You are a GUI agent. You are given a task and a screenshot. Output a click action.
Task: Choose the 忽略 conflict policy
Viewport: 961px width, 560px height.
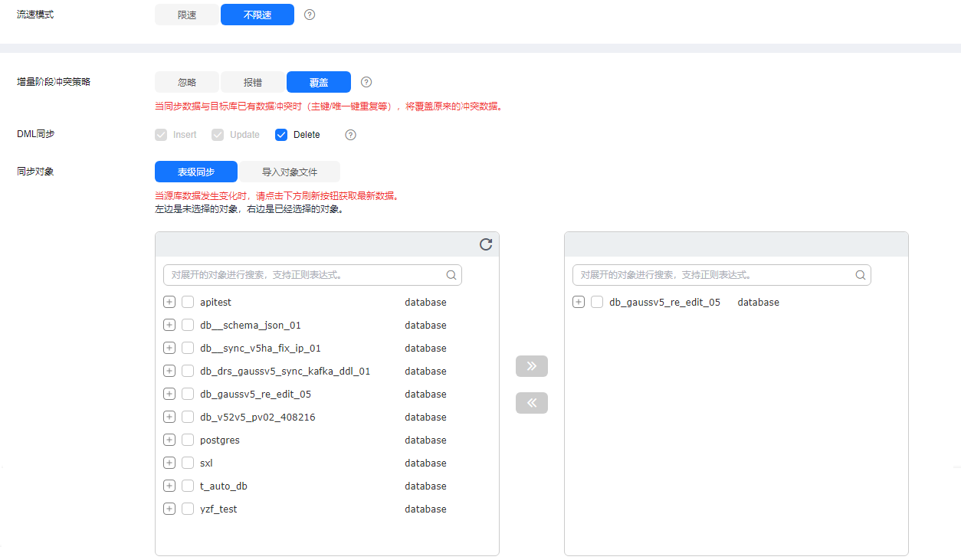click(x=187, y=82)
